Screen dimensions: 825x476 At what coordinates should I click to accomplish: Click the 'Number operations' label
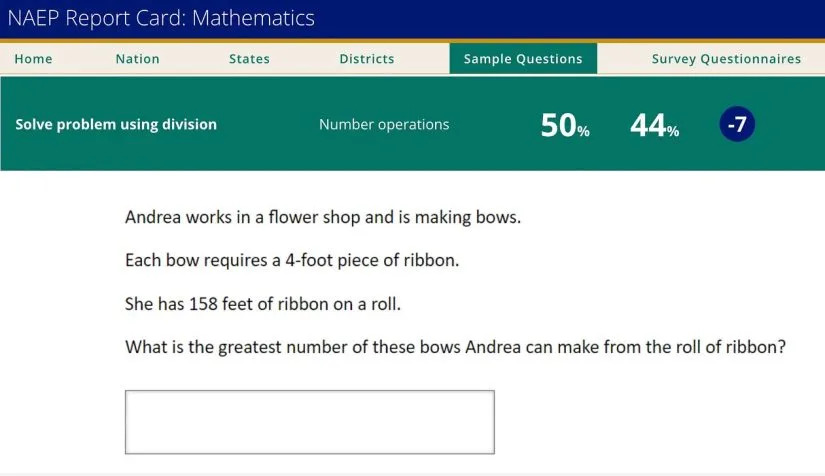point(384,125)
